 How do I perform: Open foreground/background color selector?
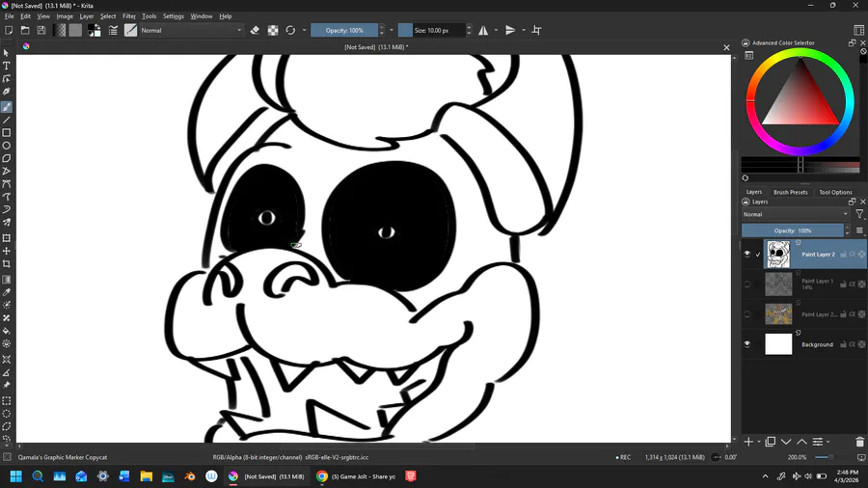coord(95,31)
